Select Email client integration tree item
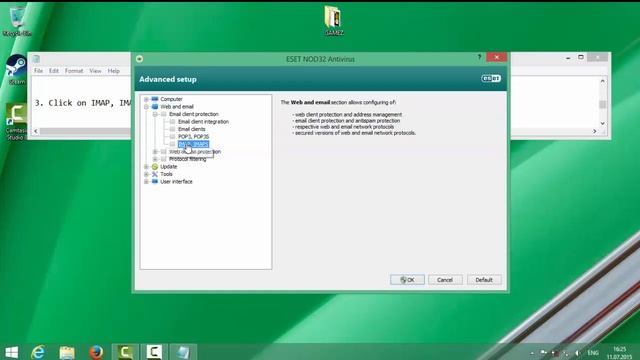Viewport: 640px width, 360px height. [203, 122]
